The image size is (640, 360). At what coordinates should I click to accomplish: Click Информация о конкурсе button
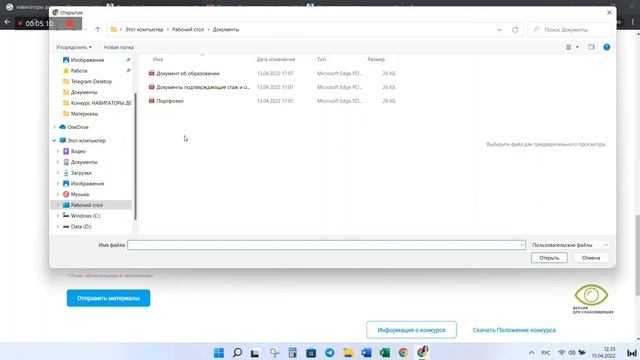(x=411, y=330)
